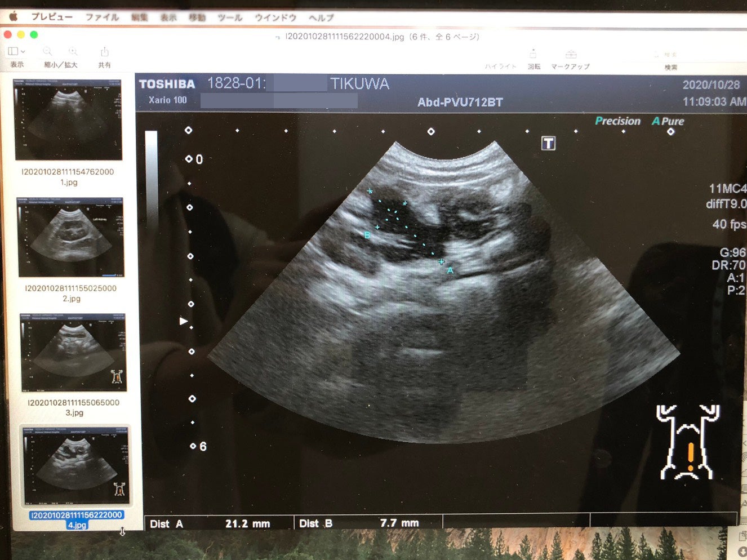The width and height of the screenshot is (747, 560).
Task: Open the Markup (マークアップ) toolbox icon
Action: click(571, 54)
